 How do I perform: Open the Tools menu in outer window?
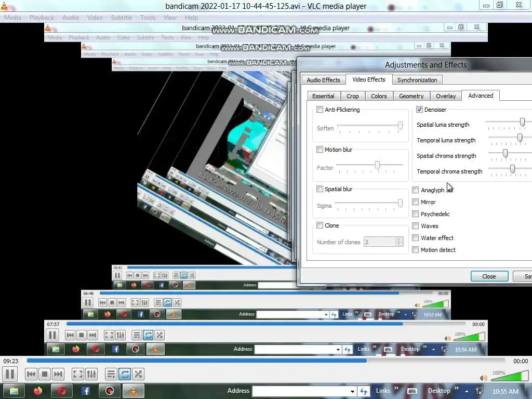[148, 18]
